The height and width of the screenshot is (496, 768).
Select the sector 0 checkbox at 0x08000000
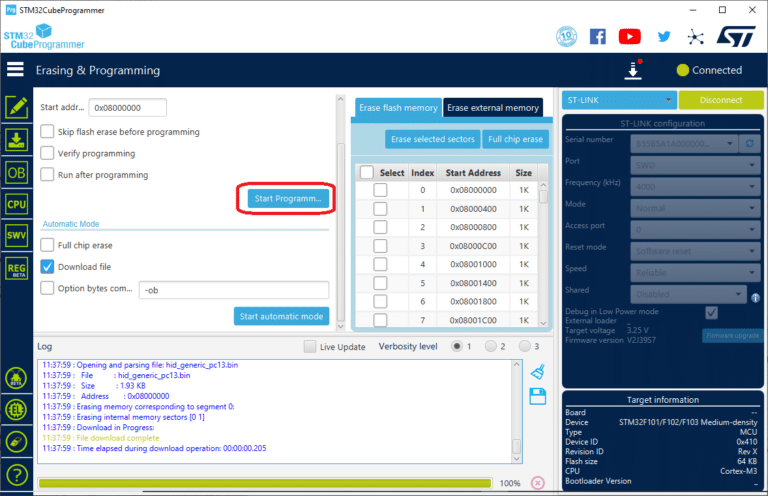[x=380, y=190]
